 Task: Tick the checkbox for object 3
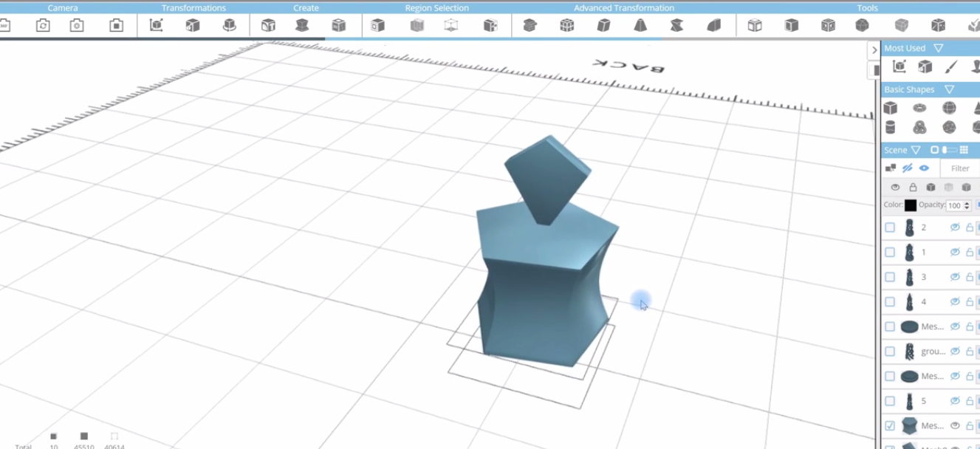click(x=890, y=277)
